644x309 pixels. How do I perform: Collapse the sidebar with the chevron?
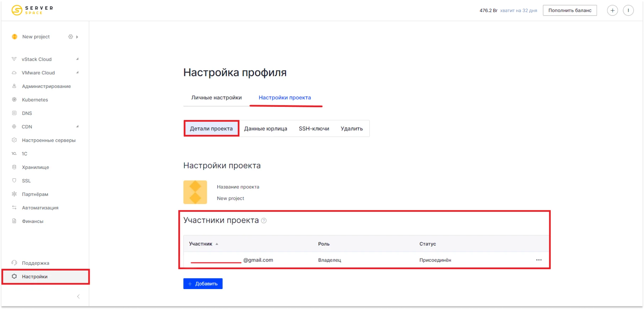78,297
